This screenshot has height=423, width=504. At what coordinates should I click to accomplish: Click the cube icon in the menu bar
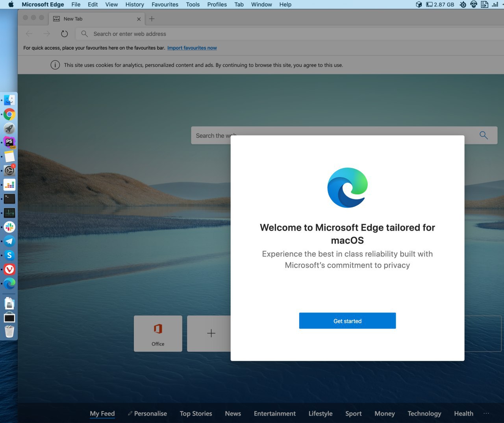click(x=419, y=4)
